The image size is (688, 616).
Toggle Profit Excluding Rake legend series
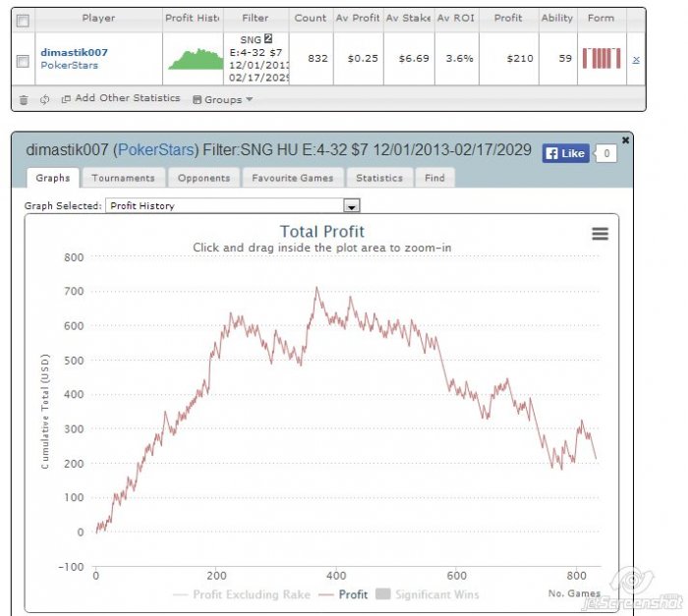tap(242, 594)
